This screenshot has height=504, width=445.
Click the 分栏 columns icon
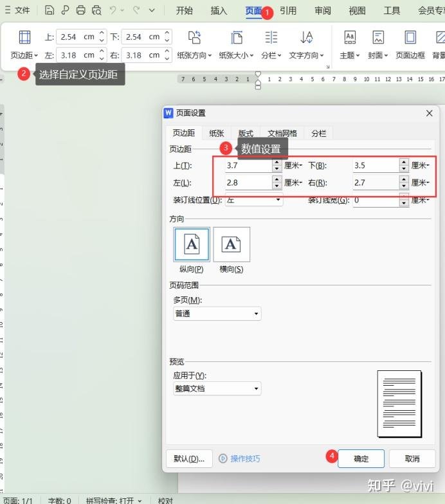pos(271,37)
